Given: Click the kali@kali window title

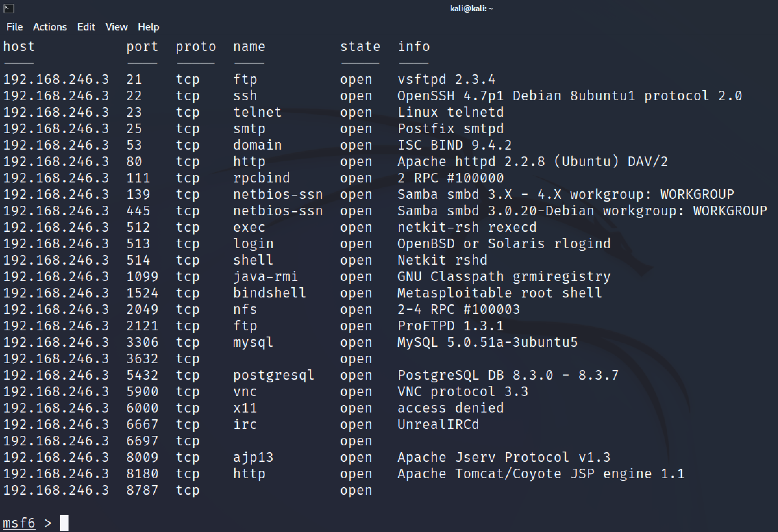Looking at the screenshot, I should point(471,9).
